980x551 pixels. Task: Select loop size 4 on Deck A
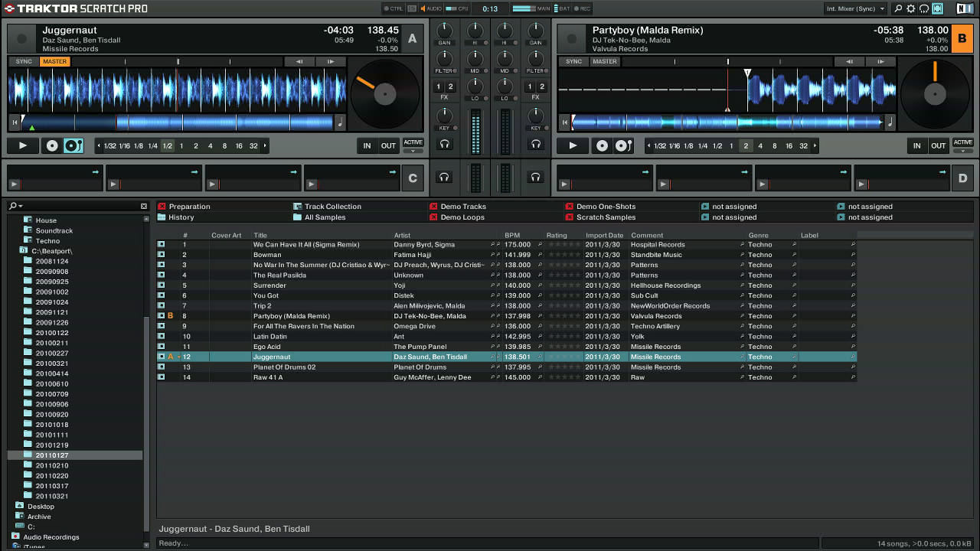(x=210, y=145)
